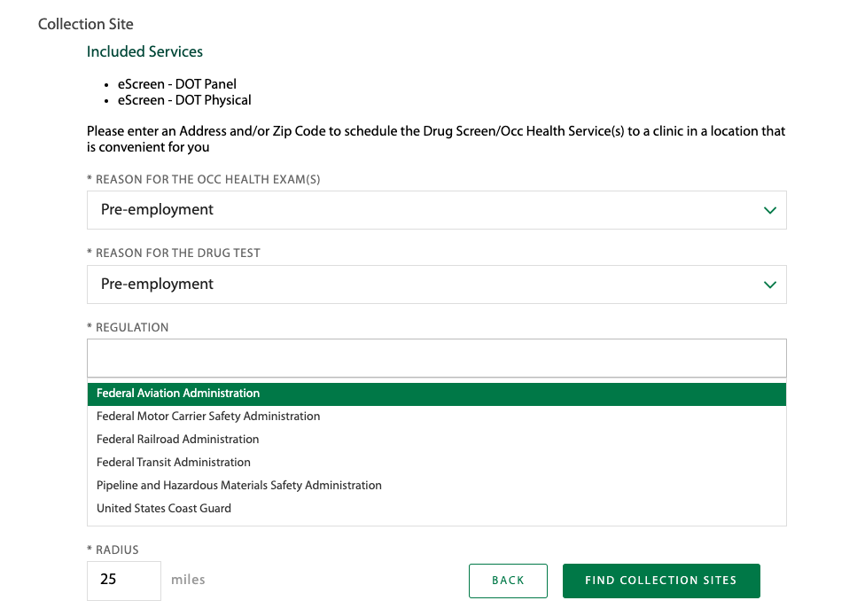Image resolution: width=857 pixels, height=616 pixels.
Task: Pick Federal Transit Administration from the list
Action: [173, 462]
